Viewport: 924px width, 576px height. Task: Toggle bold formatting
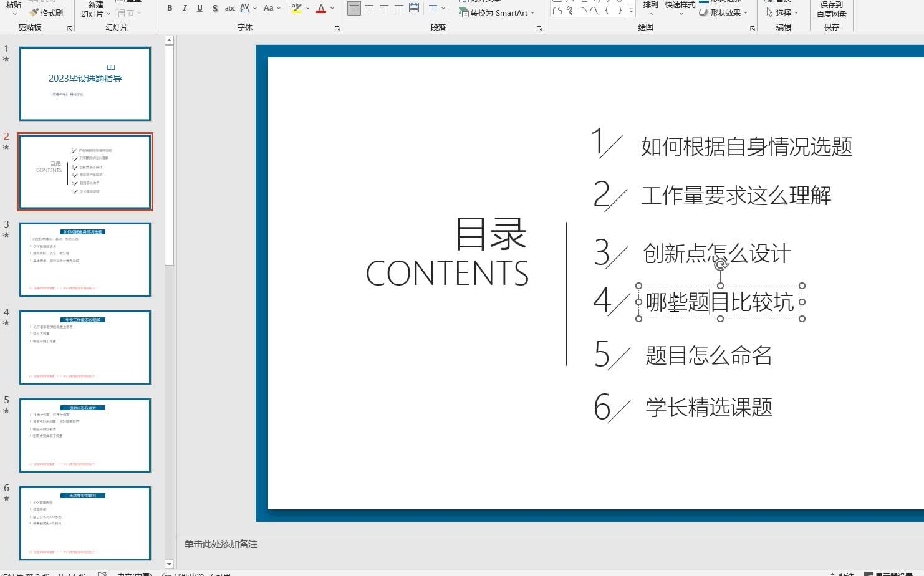170,8
